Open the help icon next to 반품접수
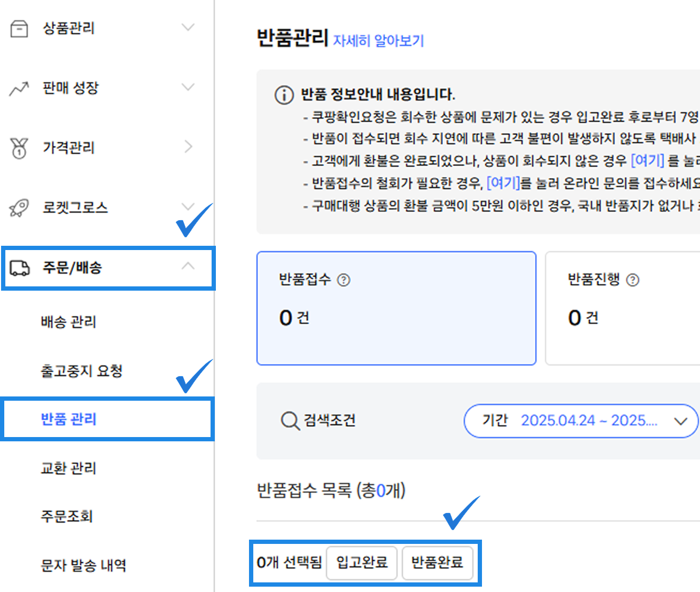The width and height of the screenshot is (700, 592). point(344,279)
